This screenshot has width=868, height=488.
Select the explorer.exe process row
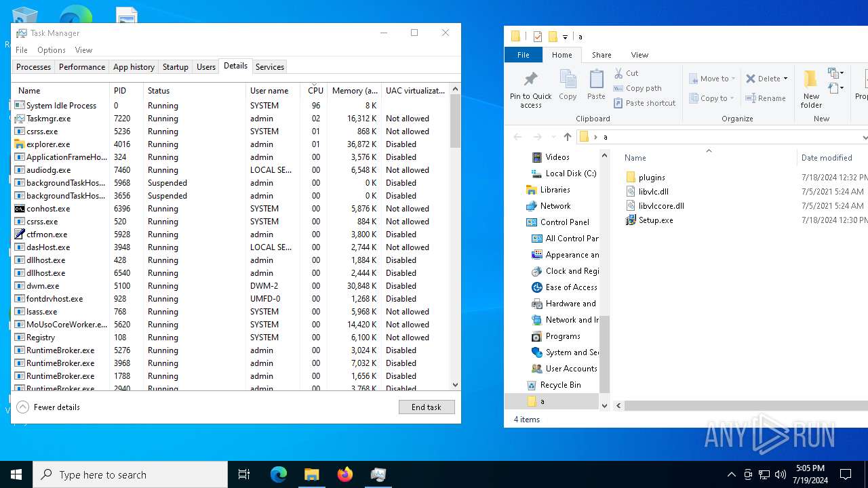coord(231,144)
